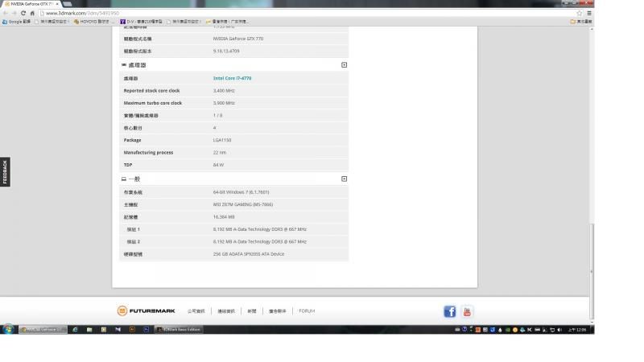Screen dimensions: 644x362
Task: Select the 9.18.13.4709 driver version
Action: tap(226, 51)
